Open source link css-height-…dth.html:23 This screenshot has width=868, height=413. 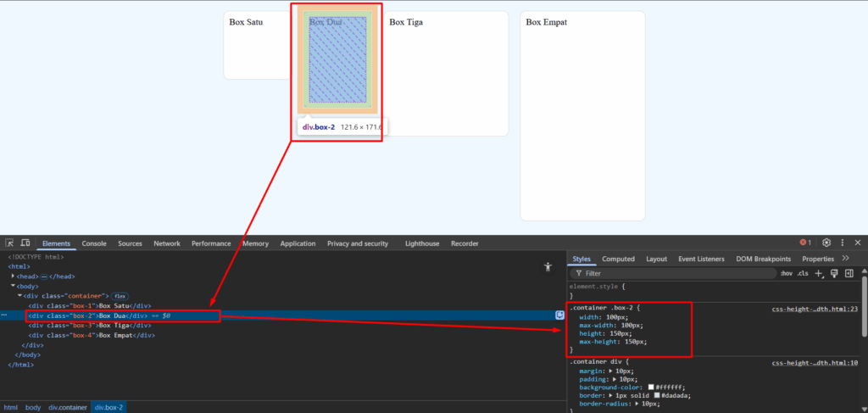(x=815, y=309)
